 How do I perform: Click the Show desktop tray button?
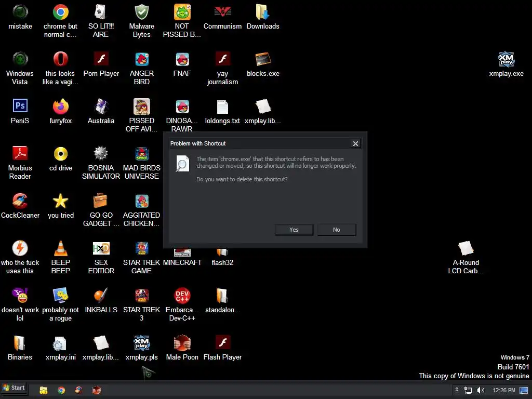(524, 390)
